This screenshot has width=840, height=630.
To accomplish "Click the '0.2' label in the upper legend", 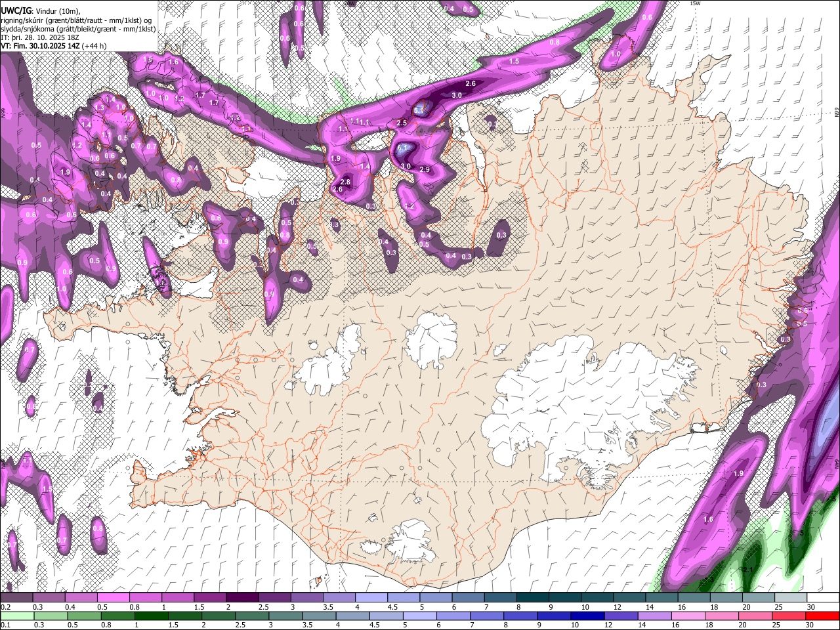I will tap(5, 607).
